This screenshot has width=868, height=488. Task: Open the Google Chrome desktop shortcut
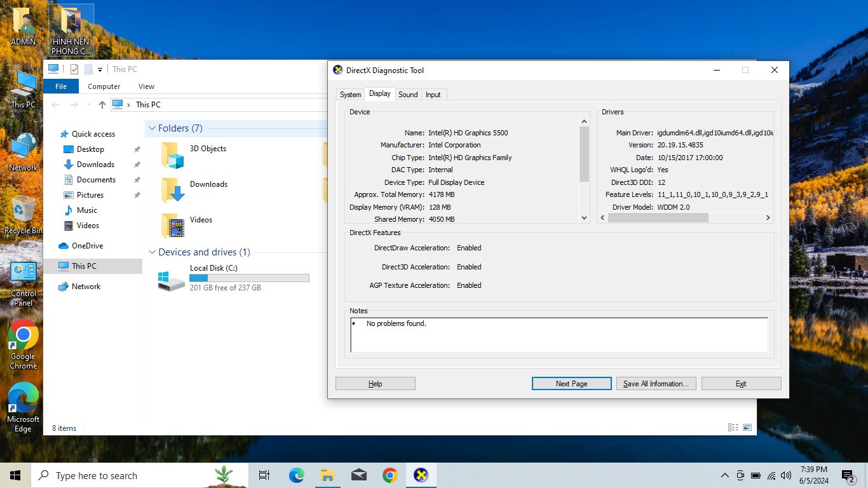click(23, 337)
